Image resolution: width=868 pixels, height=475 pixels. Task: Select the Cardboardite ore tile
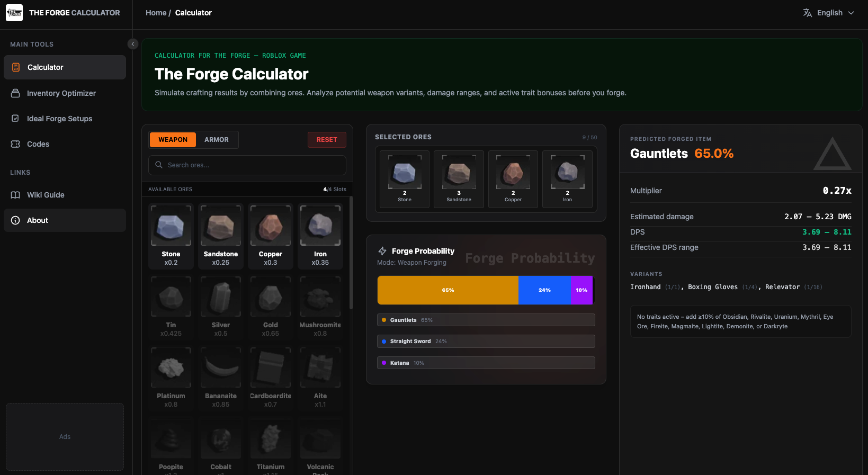pyautogui.click(x=271, y=378)
